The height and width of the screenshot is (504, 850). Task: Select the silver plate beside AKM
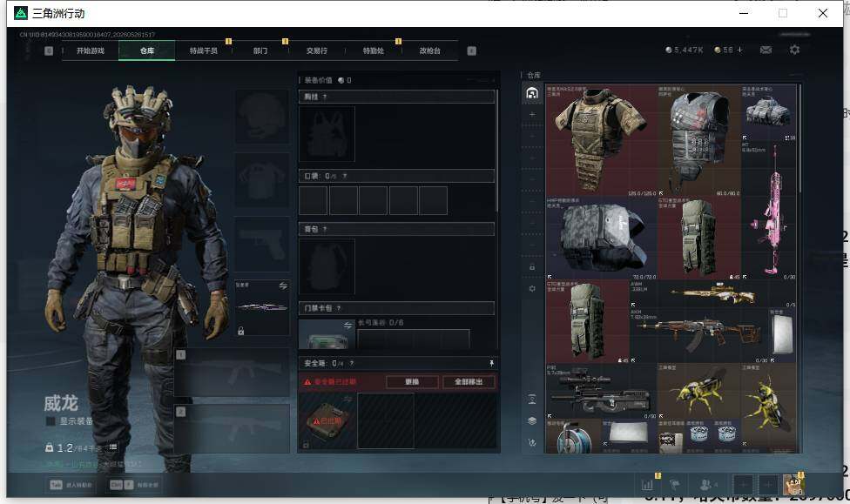782,335
